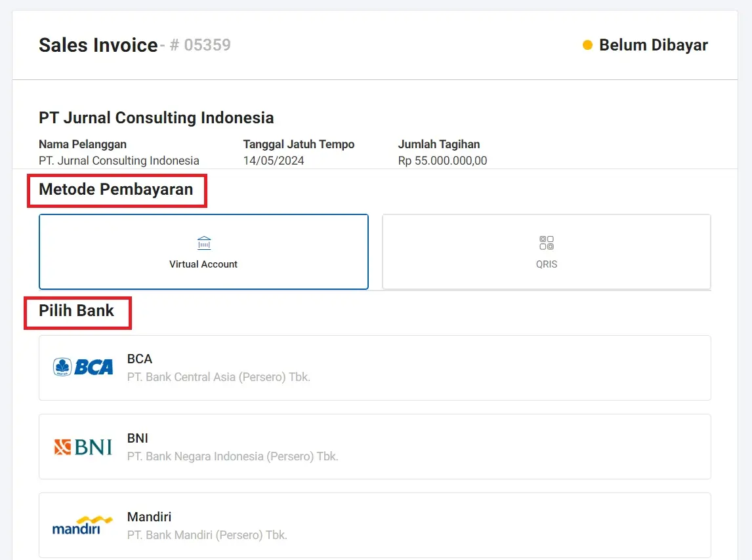Choose BNI bank option

point(375,447)
